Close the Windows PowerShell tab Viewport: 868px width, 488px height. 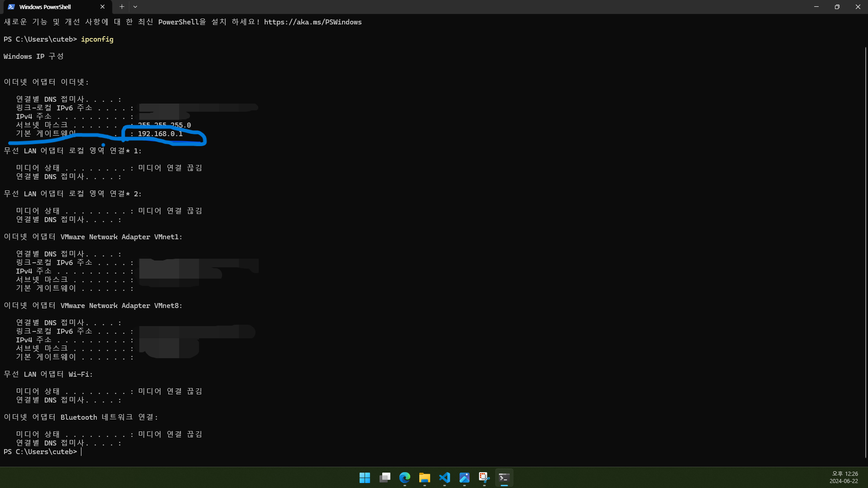[x=102, y=7]
